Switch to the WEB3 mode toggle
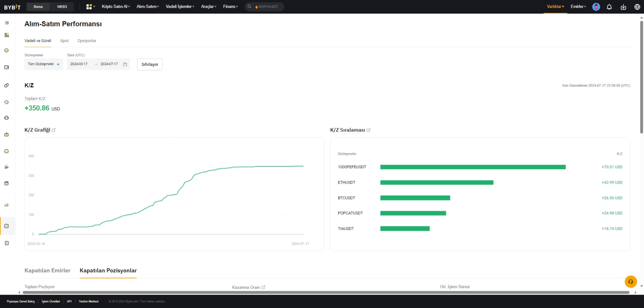The image size is (644, 308). pos(62,7)
